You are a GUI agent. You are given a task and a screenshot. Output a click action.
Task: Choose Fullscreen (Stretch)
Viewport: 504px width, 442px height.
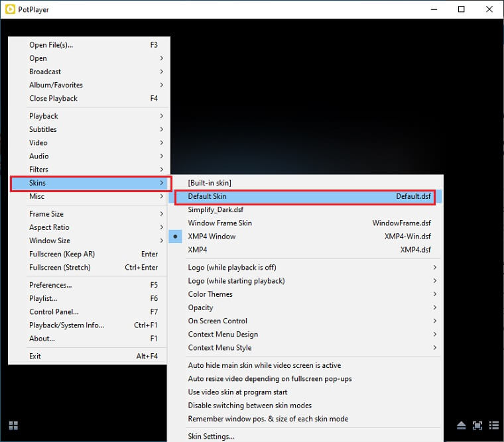tap(89, 268)
